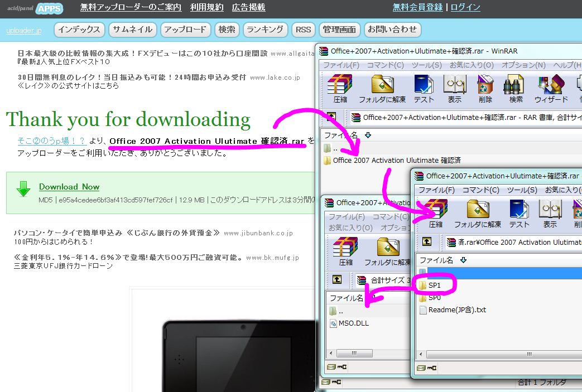Click the ログイン link
The image size is (582, 392).
click(465, 7)
